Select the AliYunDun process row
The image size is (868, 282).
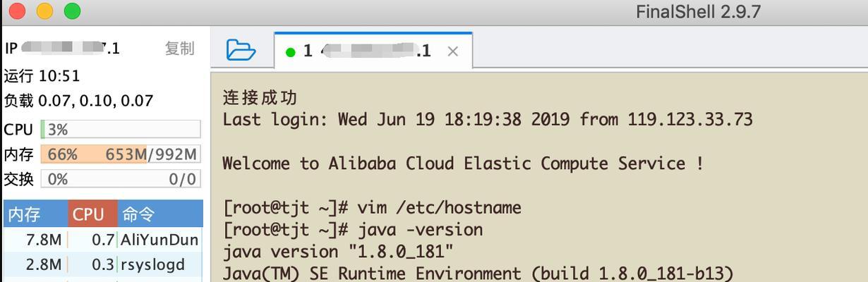point(103,240)
